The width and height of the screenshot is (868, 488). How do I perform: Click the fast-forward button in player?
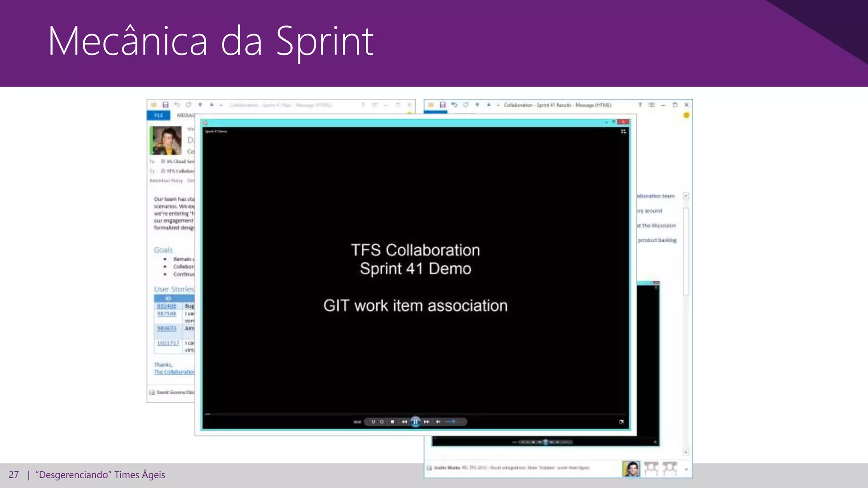coord(426,421)
